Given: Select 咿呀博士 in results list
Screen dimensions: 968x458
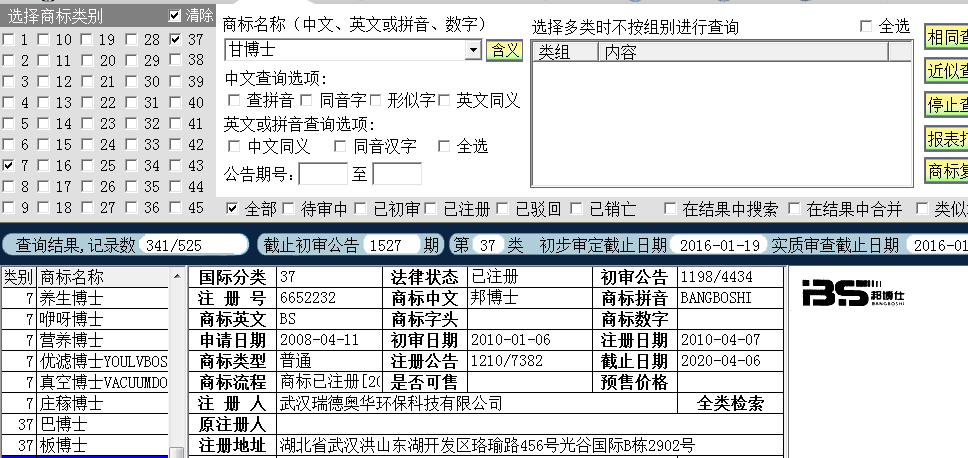Looking at the screenshot, I should (x=102, y=319).
